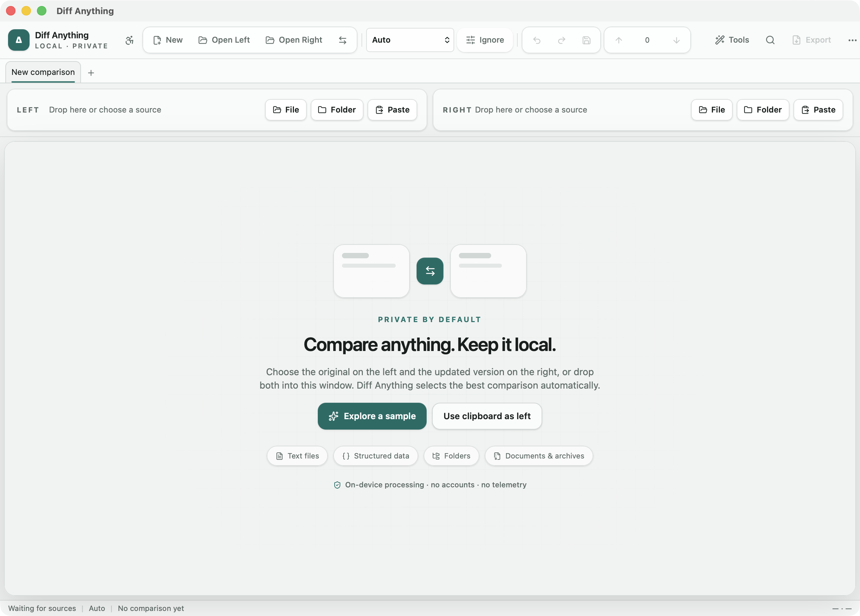This screenshot has width=860, height=616.
Task: Jump to previous difference with up arrow
Action: click(x=618, y=40)
